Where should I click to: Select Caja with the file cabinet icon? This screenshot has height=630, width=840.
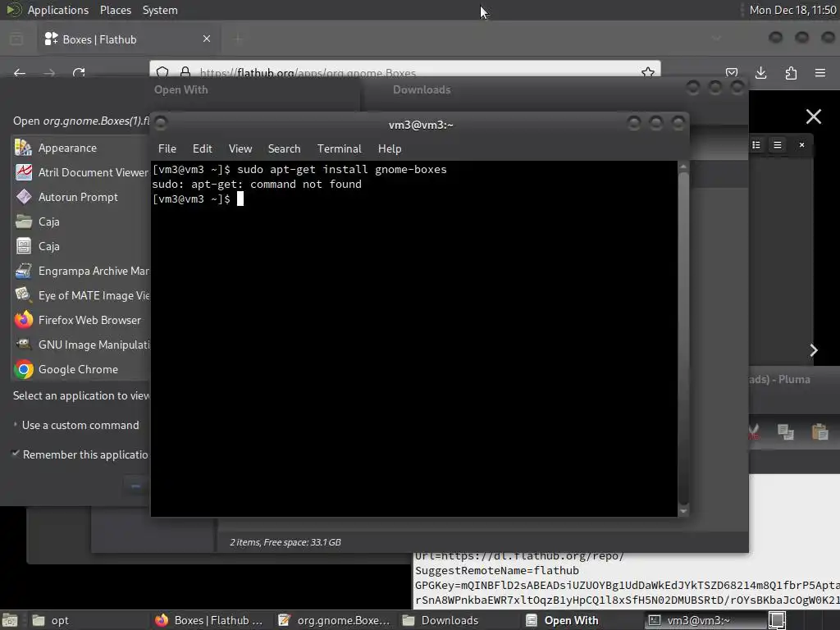click(x=80, y=246)
